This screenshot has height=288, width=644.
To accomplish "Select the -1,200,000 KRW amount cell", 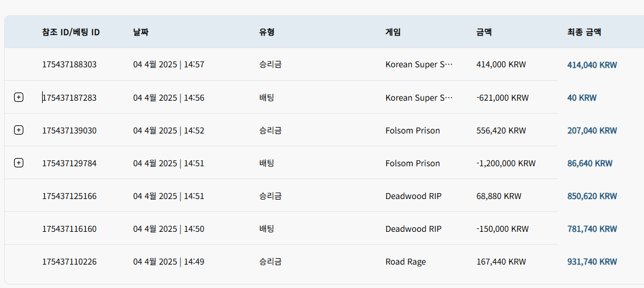I will coord(506,163).
